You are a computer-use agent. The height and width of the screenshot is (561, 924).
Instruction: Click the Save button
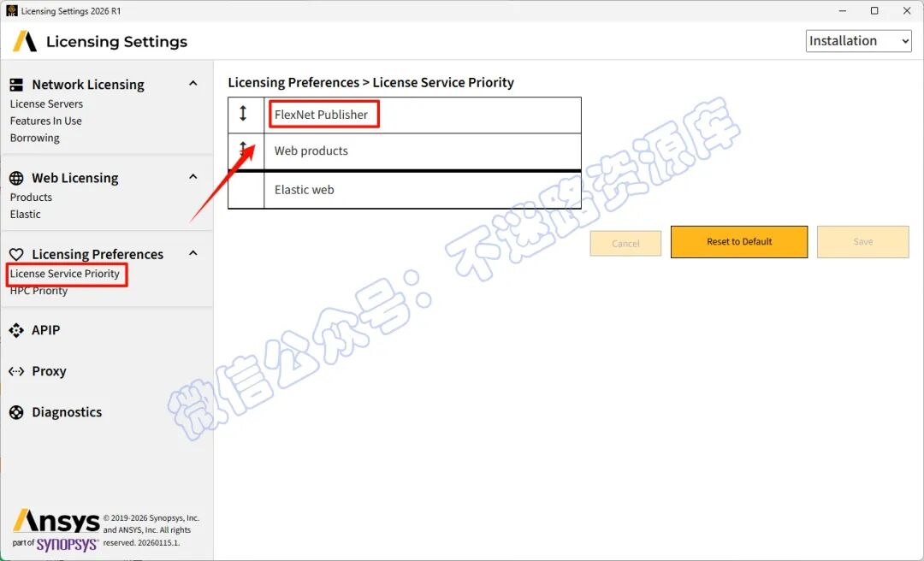tap(862, 242)
